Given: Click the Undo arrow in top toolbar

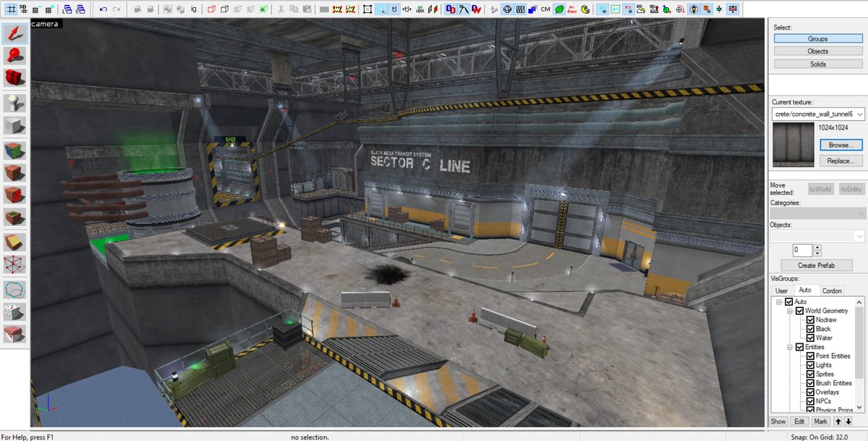Looking at the screenshot, I should coord(103,9).
